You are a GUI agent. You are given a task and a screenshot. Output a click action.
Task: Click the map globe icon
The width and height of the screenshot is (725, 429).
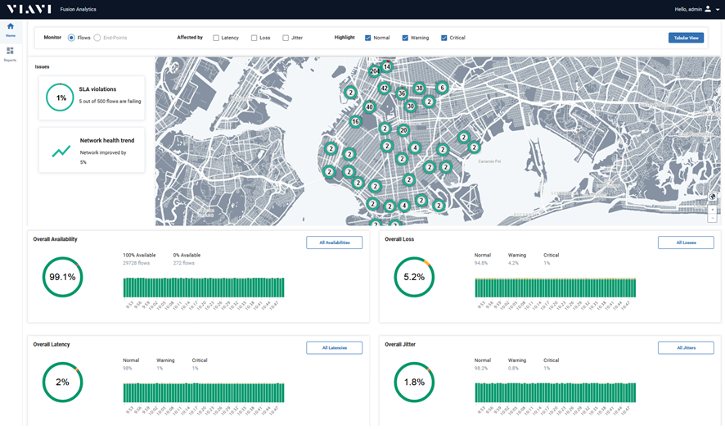point(712,197)
